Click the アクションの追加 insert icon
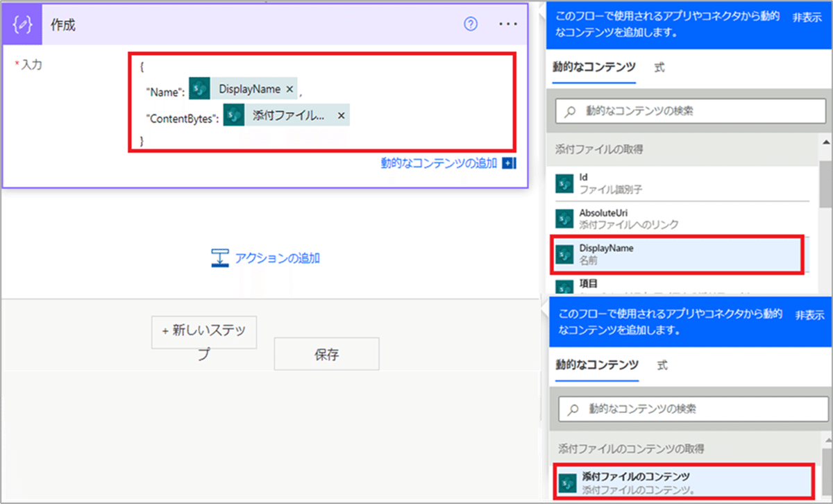The height and width of the screenshot is (504, 833). 220,258
